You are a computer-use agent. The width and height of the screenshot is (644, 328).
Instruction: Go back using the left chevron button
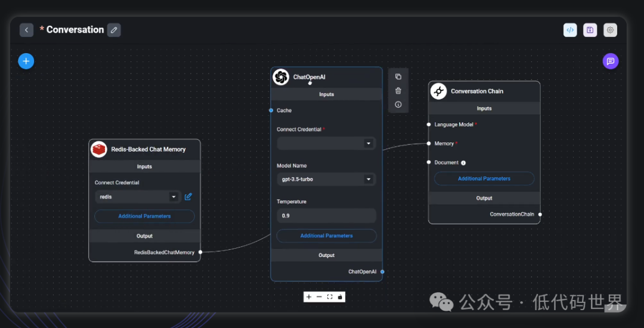click(x=26, y=30)
